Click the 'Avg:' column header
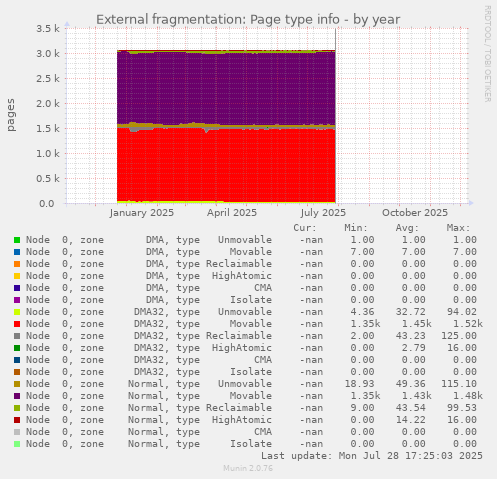Viewport: 497px width, 479px height. (x=407, y=228)
